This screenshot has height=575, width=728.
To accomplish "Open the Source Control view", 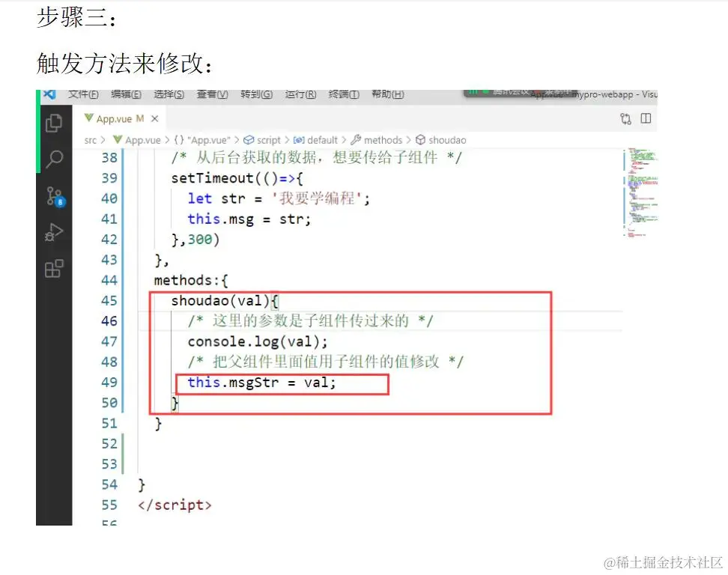I will coord(55,196).
